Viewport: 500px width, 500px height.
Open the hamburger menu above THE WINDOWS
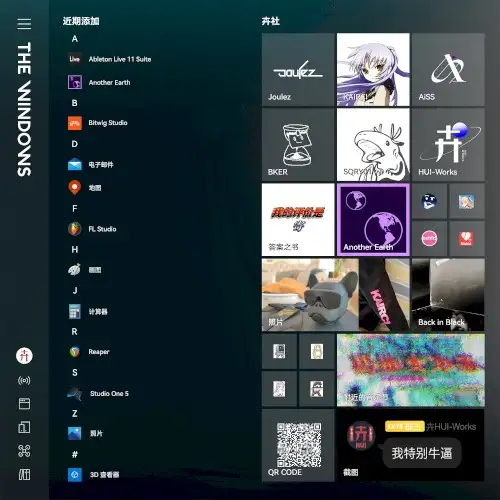tap(24, 24)
